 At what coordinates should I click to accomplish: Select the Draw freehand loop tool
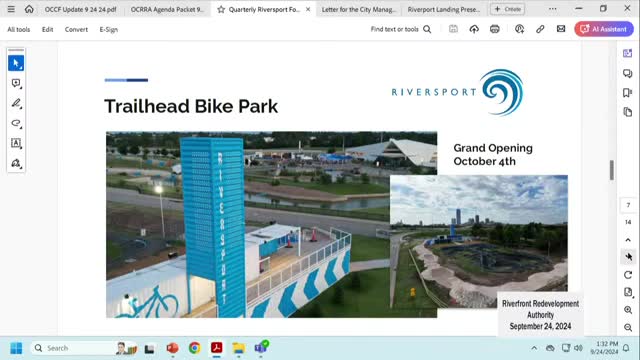point(16,123)
